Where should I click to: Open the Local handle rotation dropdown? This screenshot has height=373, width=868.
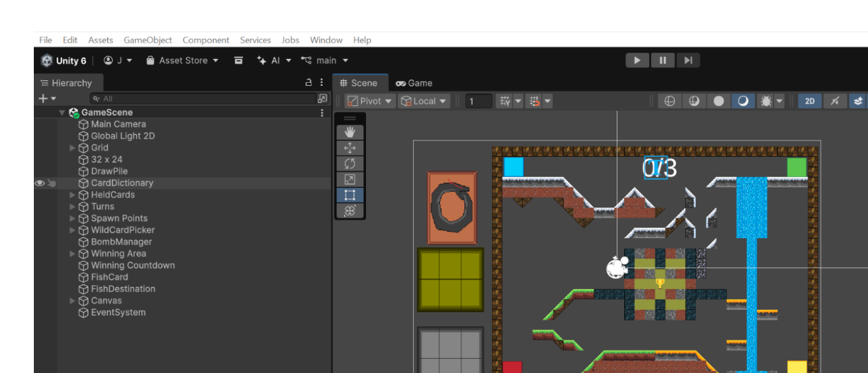tap(424, 101)
